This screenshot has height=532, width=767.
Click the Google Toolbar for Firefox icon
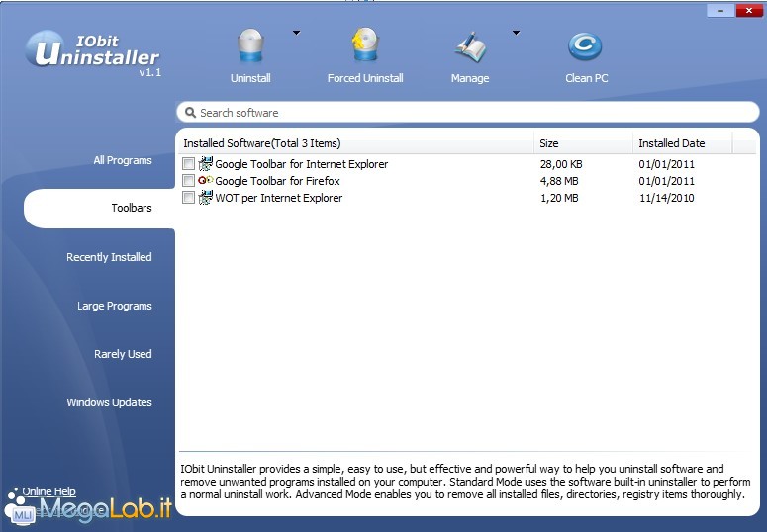(206, 181)
